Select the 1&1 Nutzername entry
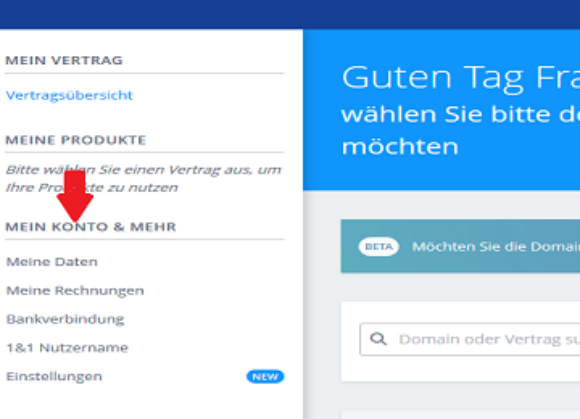This screenshot has height=419, width=580. pyautogui.click(x=67, y=348)
